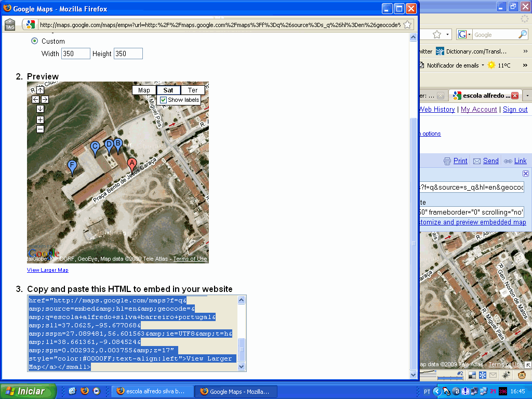This screenshot has height=399, width=532.
Task: Click the search magnifier in background Firefox
Action: 523,34
